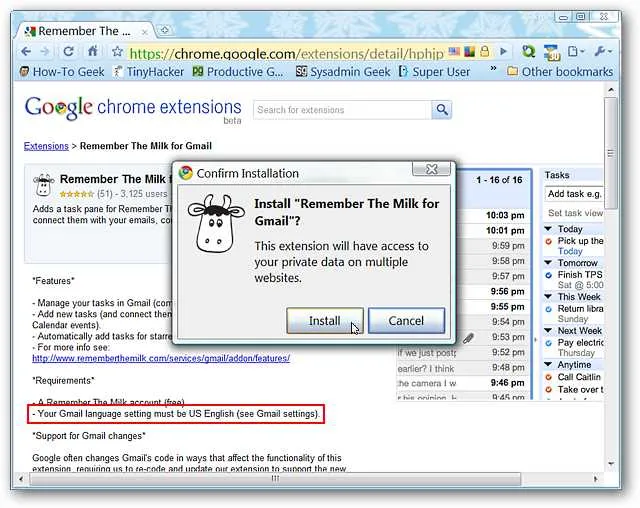Viewport: 640px width, 508px height.
Task: Close the Confirm Installation dialog
Action: [x=432, y=169]
